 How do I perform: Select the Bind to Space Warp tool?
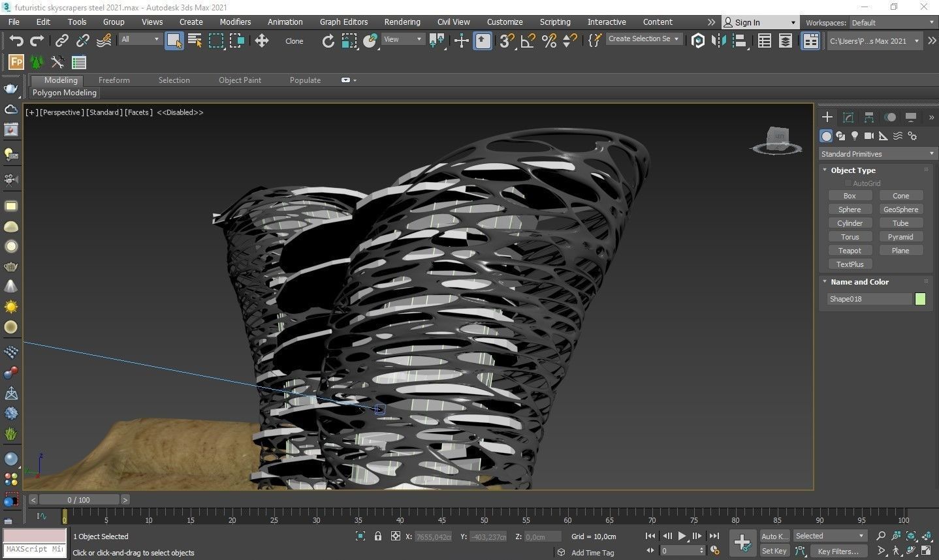click(104, 41)
